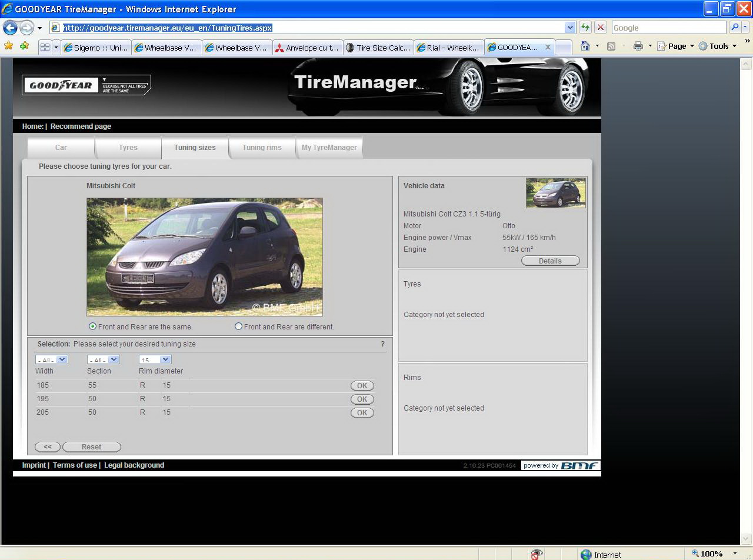Click the RSS feeds icon
The width and height of the screenshot is (753, 560).
click(x=611, y=46)
